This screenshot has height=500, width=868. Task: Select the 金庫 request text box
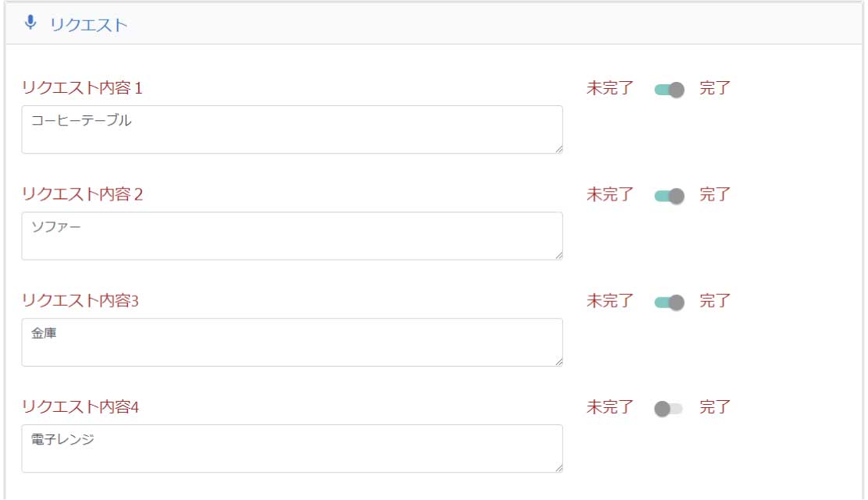click(291, 342)
